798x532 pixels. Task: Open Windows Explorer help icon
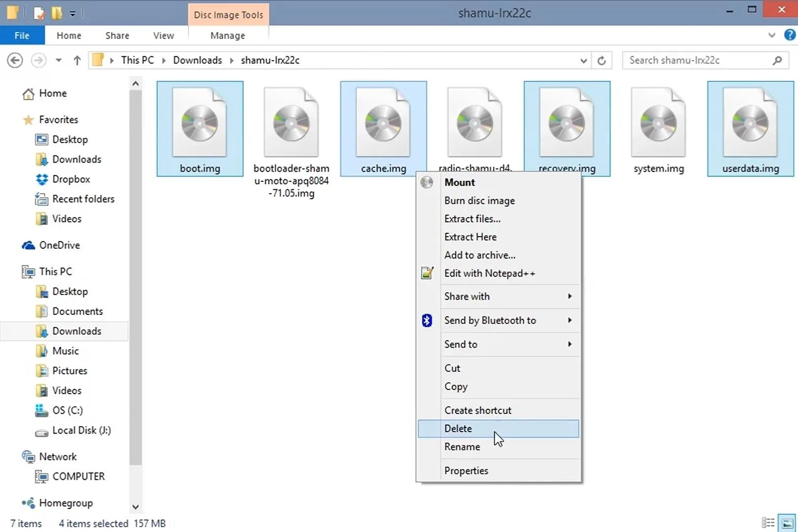(789, 35)
